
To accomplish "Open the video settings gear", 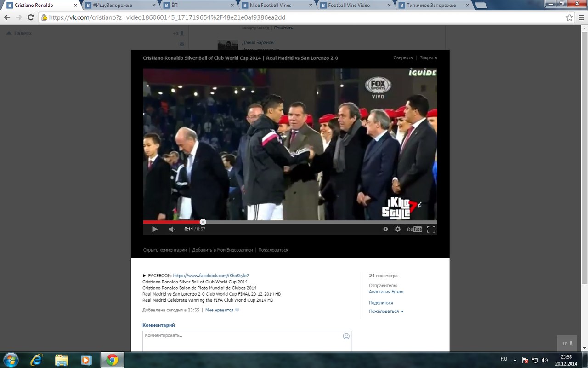I will tap(398, 229).
